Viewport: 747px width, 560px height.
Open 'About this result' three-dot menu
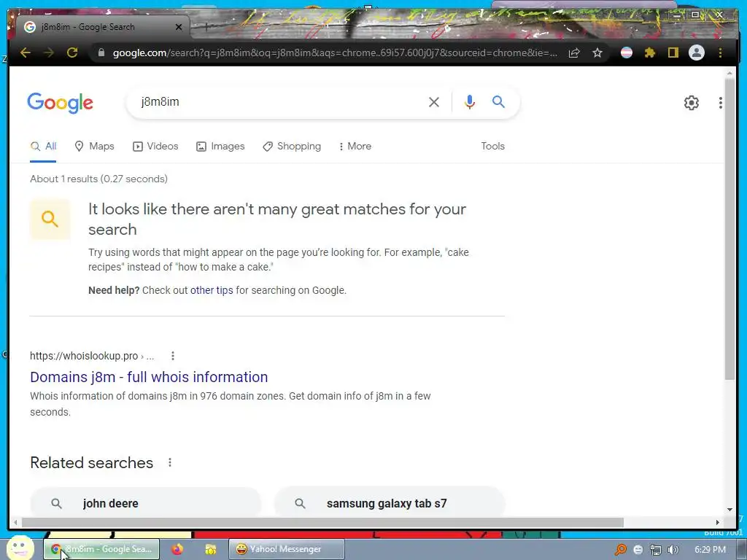coord(173,356)
